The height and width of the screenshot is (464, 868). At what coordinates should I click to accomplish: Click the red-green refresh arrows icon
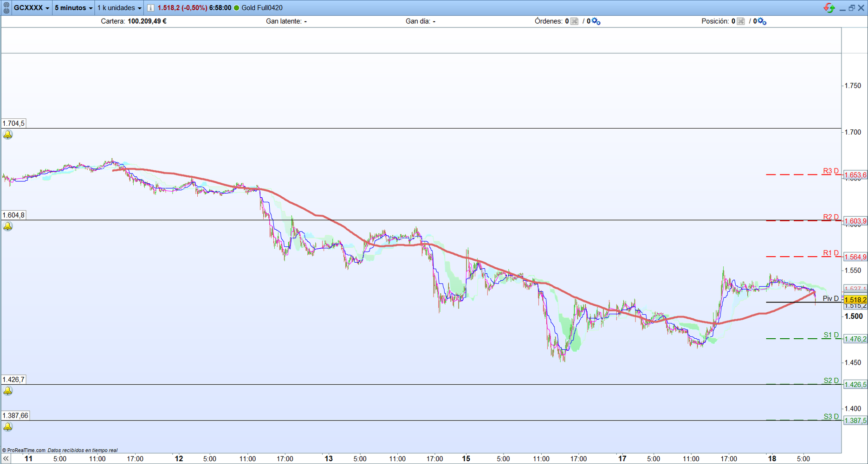tap(829, 8)
